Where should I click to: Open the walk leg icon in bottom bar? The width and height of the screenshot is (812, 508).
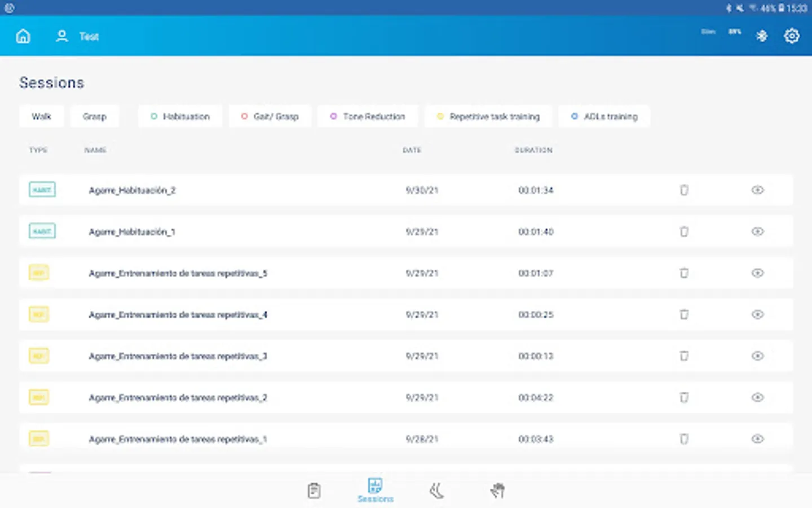click(x=436, y=491)
